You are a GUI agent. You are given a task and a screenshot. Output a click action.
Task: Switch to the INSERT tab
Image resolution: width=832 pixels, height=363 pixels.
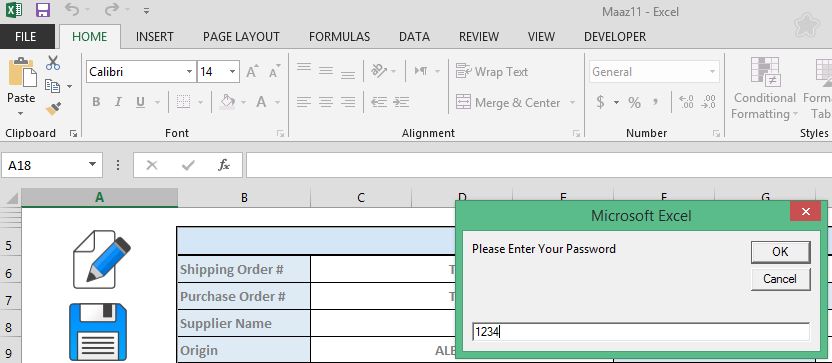pyautogui.click(x=154, y=37)
